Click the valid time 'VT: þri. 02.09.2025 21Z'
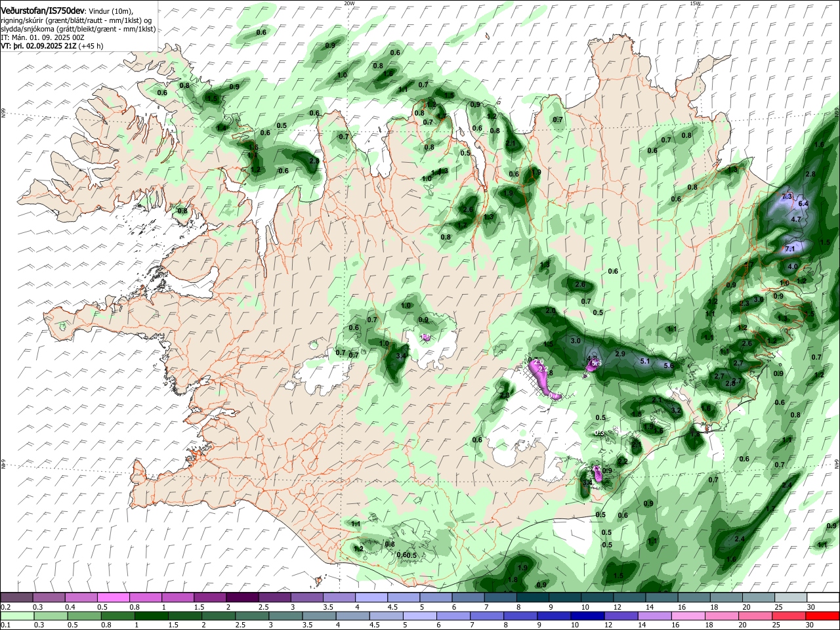This screenshot has height=630, width=840. click(38, 47)
